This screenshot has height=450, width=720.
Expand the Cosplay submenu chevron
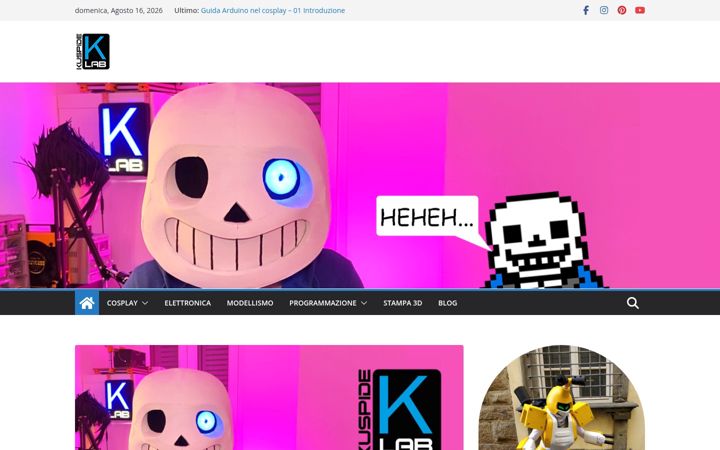(145, 303)
